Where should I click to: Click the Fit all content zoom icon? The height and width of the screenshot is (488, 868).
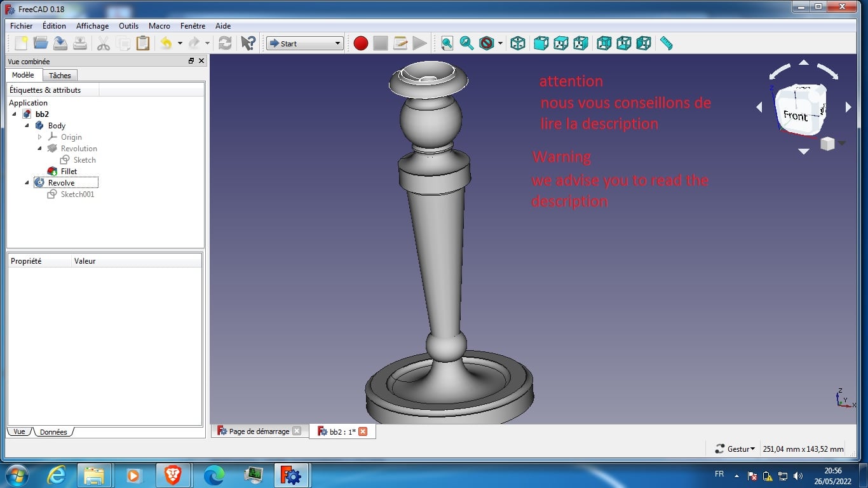[x=447, y=43]
